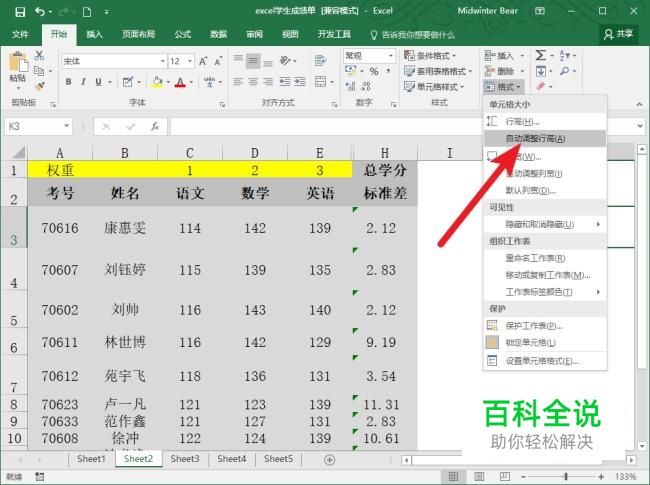
Task: Apply percent style
Action: click(x=374, y=71)
